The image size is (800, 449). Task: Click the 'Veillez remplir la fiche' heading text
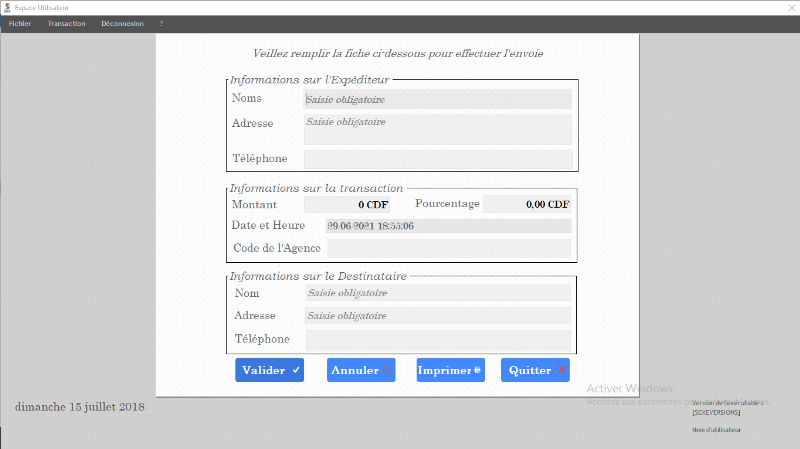coord(398,54)
